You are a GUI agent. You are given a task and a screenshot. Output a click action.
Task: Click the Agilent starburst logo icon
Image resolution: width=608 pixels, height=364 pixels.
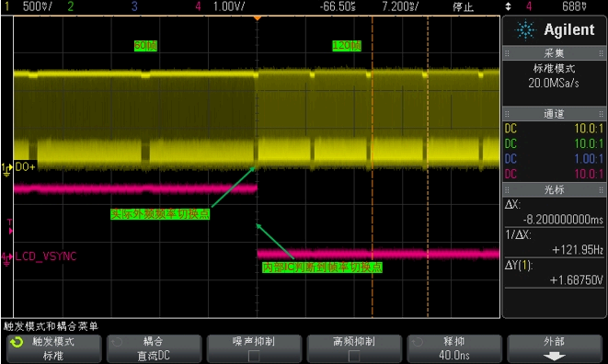(525, 30)
